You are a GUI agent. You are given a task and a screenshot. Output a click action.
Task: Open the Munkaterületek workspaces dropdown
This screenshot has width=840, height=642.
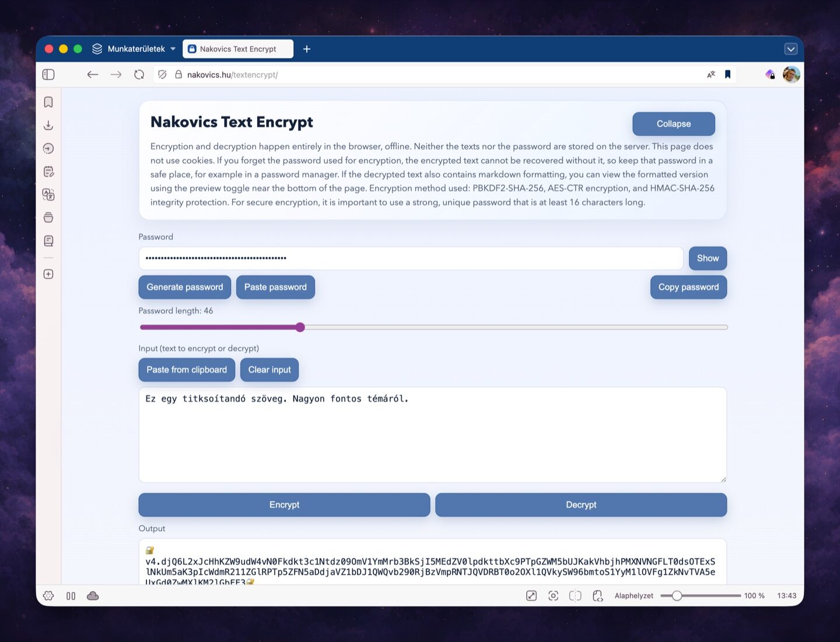(134, 49)
